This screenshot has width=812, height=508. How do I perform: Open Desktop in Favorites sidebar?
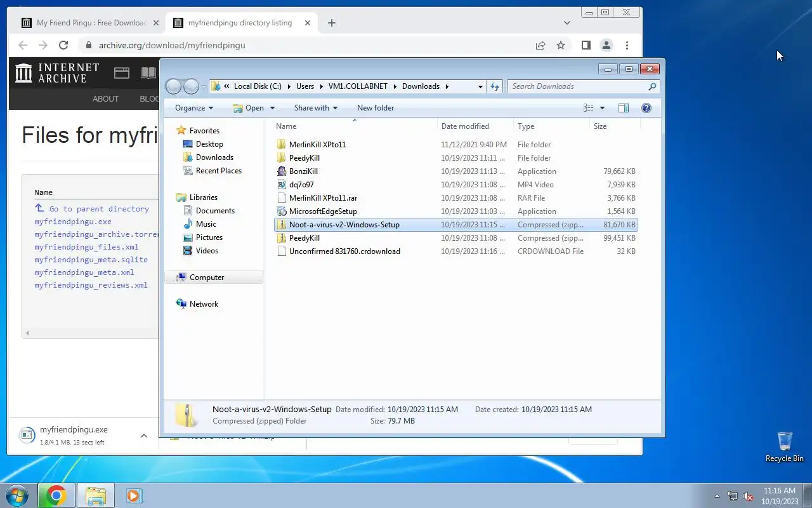click(209, 144)
